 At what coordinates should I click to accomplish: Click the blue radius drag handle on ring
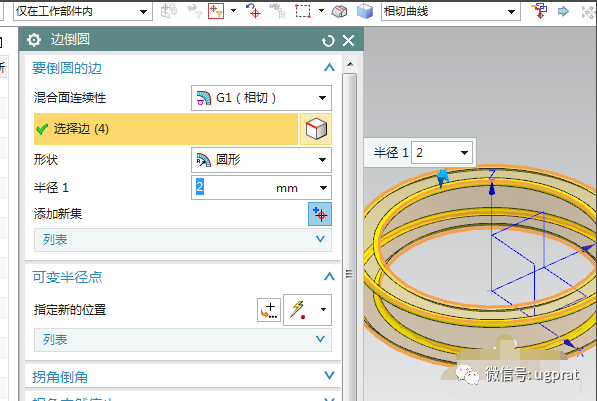coord(442,178)
